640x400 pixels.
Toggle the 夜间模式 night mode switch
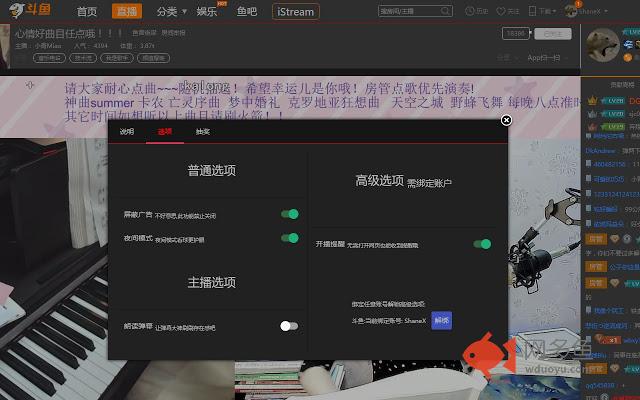click(x=290, y=238)
